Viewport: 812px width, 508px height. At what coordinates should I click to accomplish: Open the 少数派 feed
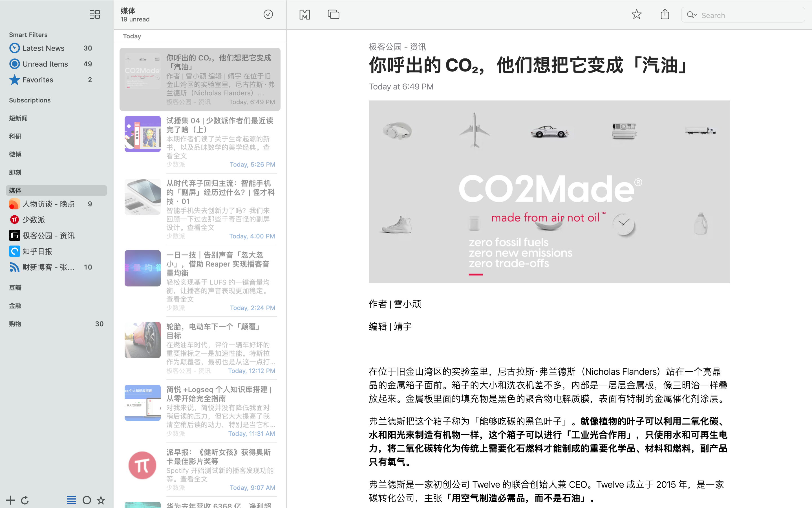pos(56,220)
